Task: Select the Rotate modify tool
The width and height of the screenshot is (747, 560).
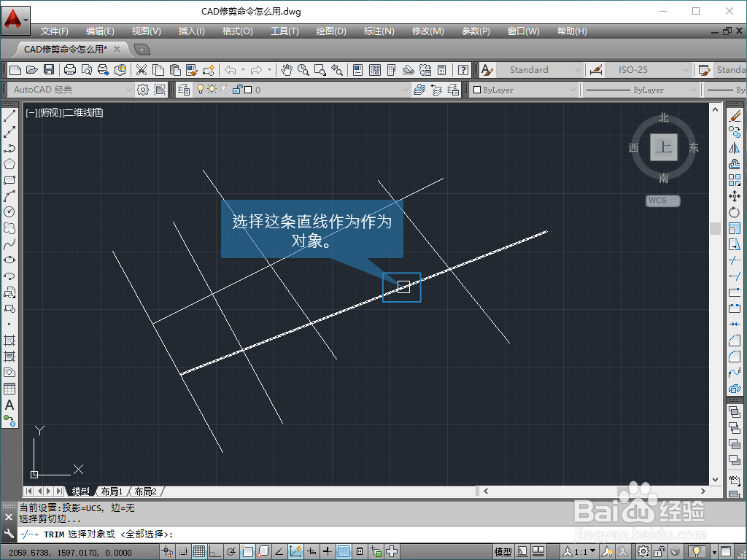Action: click(735, 212)
